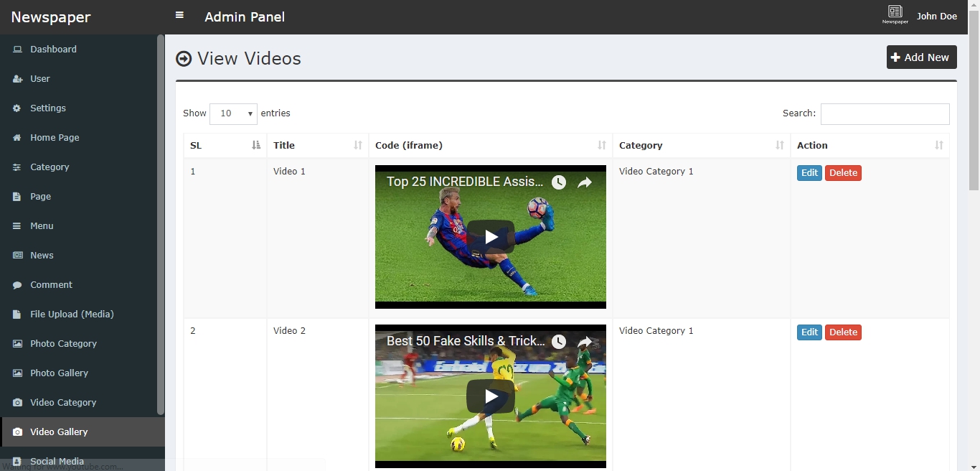Click the Add New button
Viewport: 980px width, 471px height.
(x=921, y=57)
